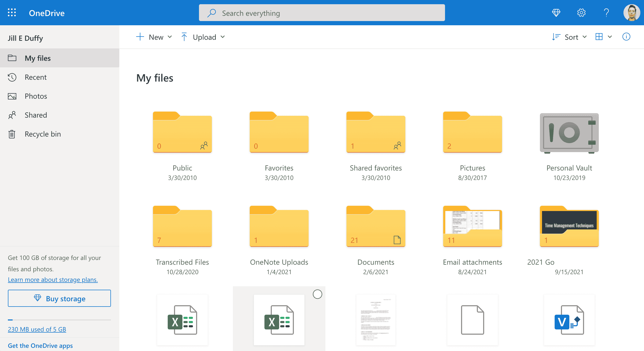
Task: Open OneDrive settings via gear icon
Action: pos(581,12)
